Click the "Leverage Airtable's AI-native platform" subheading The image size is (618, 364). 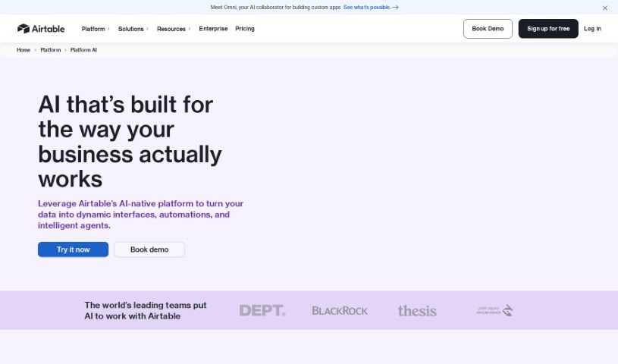click(141, 215)
